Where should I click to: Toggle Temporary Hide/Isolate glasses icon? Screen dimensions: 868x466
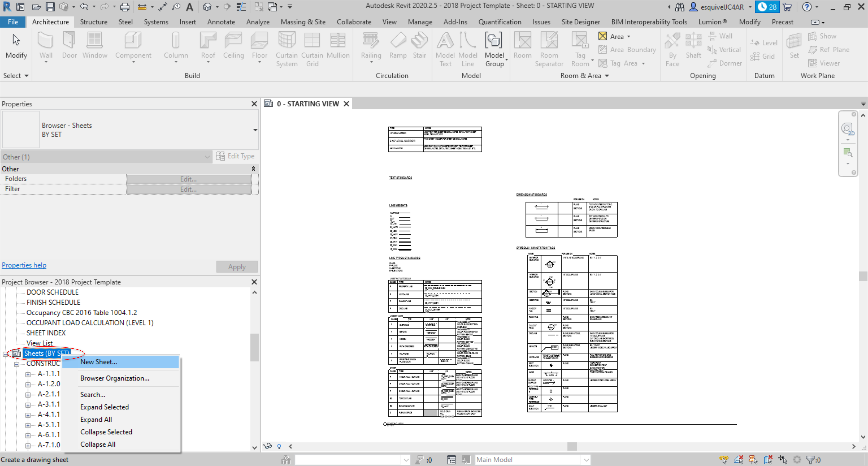[x=267, y=446]
